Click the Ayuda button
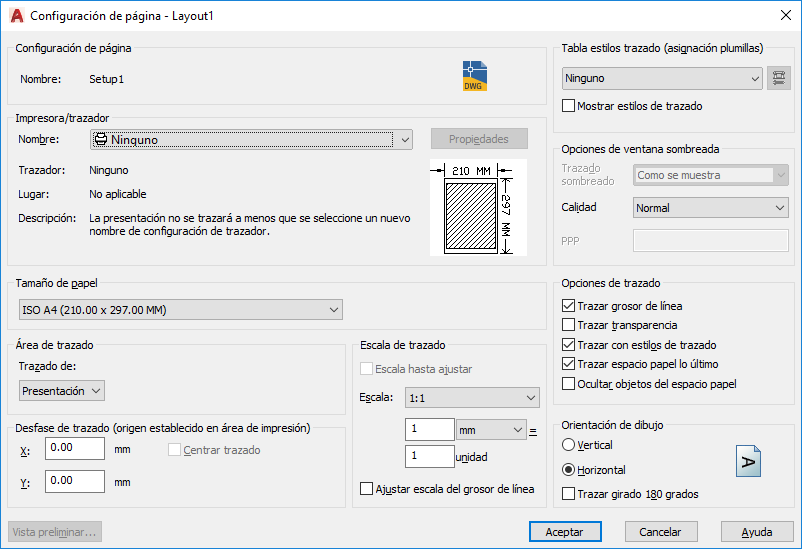Screen dimensions: 802x549 757,532
